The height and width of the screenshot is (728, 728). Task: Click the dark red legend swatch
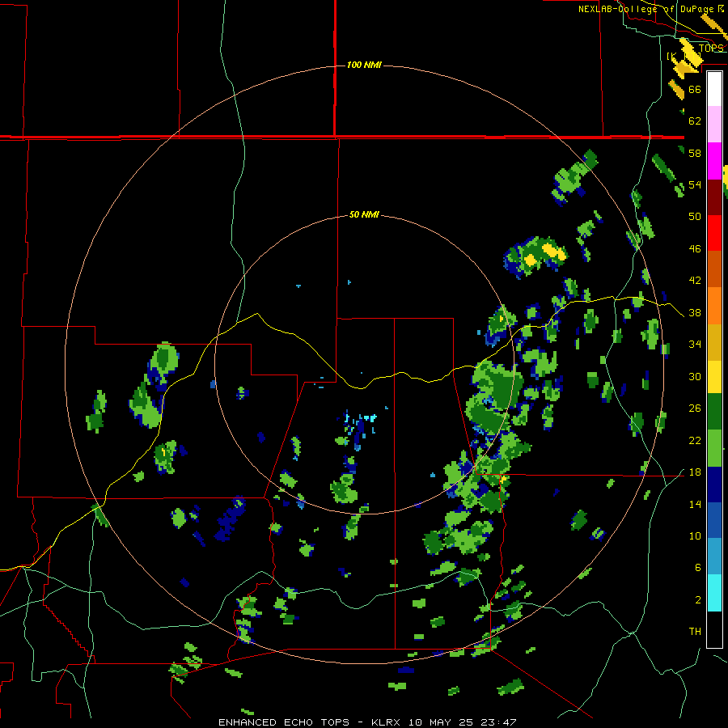tap(714, 197)
